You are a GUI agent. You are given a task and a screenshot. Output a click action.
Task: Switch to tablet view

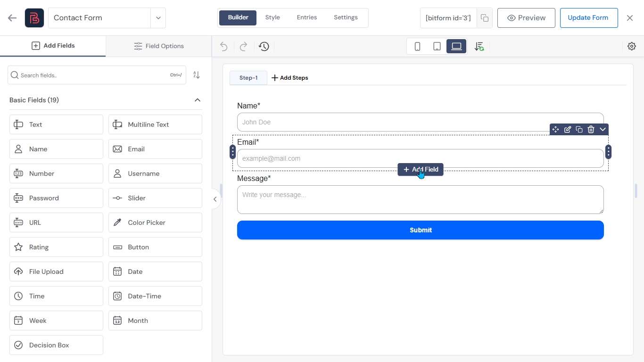(x=437, y=46)
